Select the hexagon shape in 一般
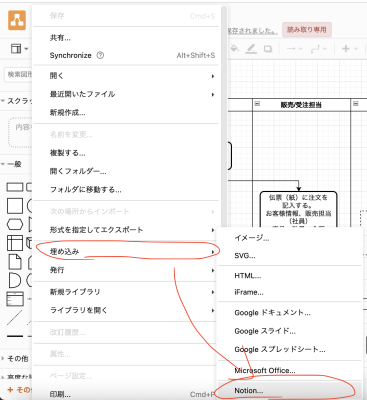The image size is (367, 400). pyautogui.click(x=15, y=224)
